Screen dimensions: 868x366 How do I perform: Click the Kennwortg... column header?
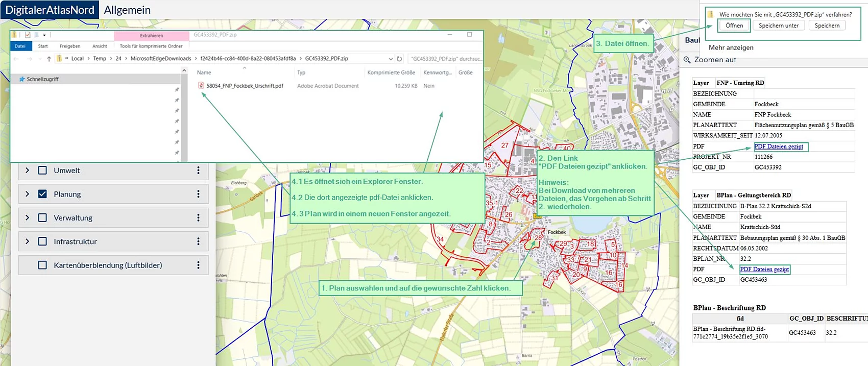point(438,72)
